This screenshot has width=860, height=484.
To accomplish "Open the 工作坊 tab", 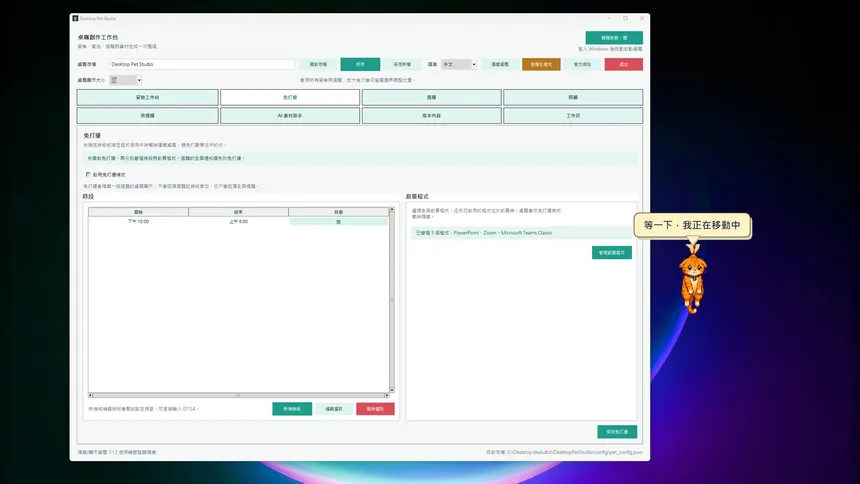I will tap(573, 116).
